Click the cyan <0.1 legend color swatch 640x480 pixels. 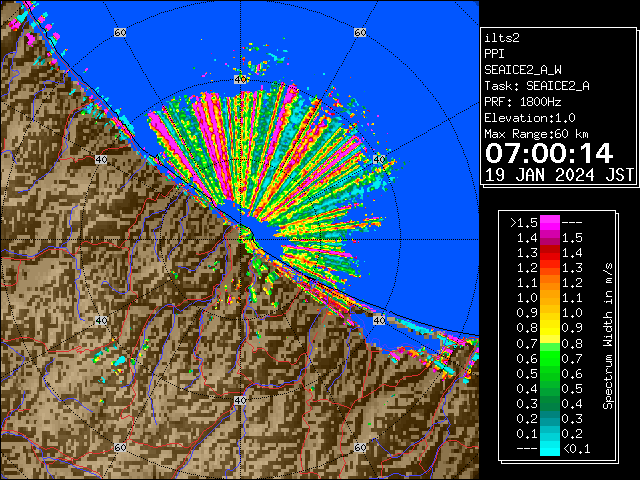[550, 448]
